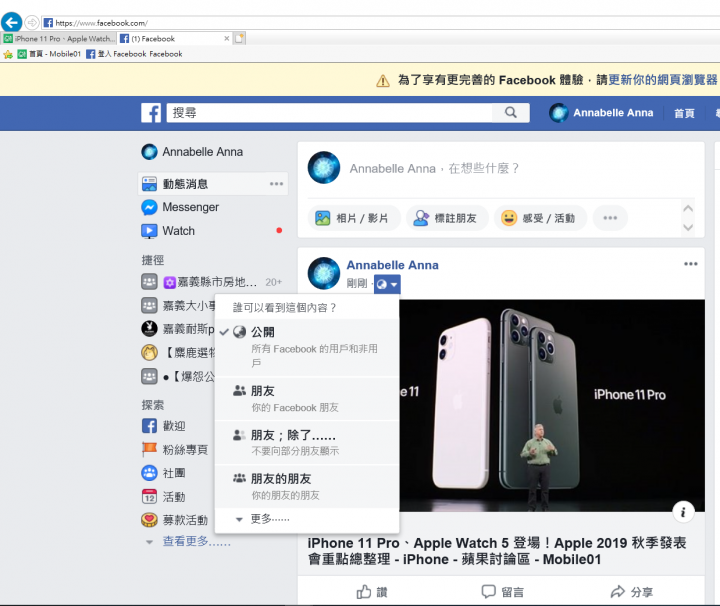The width and height of the screenshot is (720, 606).
Task: Click the search input field
Action: [x=329, y=113]
